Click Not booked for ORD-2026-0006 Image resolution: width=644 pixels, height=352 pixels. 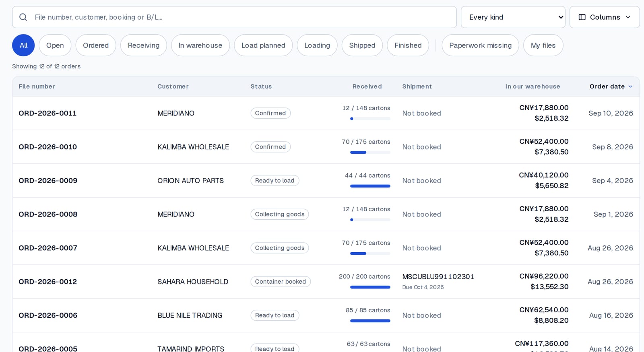[421, 315]
